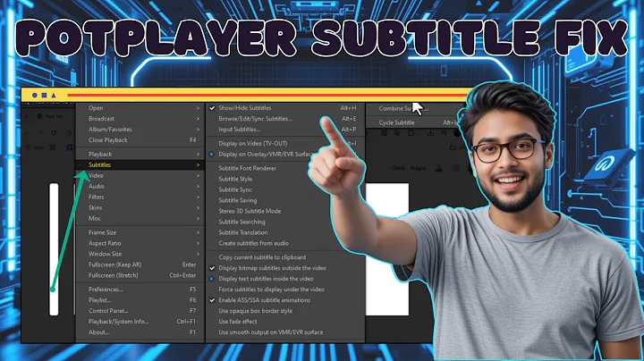Open Playback/System Info...
This screenshot has height=361, width=644.
[140, 321]
